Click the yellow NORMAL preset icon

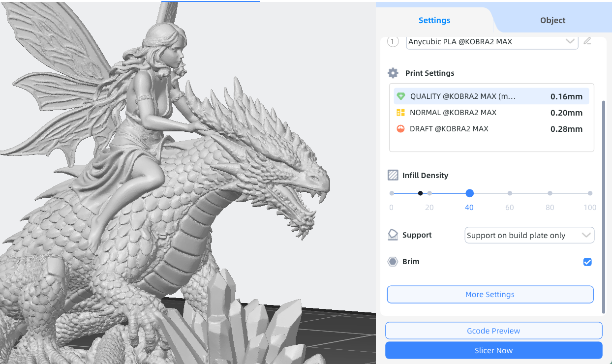pyautogui.click(x=400, y=113)
